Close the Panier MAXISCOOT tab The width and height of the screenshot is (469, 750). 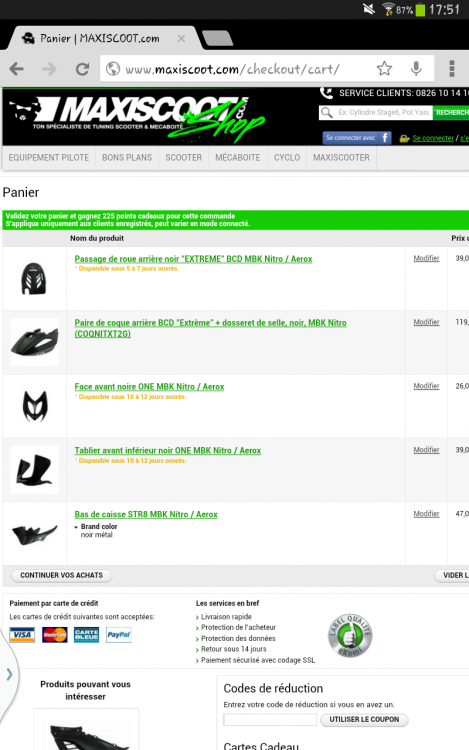click(181, 38)
